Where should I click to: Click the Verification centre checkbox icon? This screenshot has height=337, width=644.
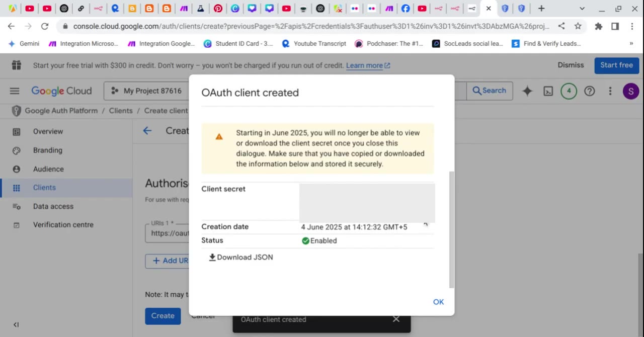[17, 225]
